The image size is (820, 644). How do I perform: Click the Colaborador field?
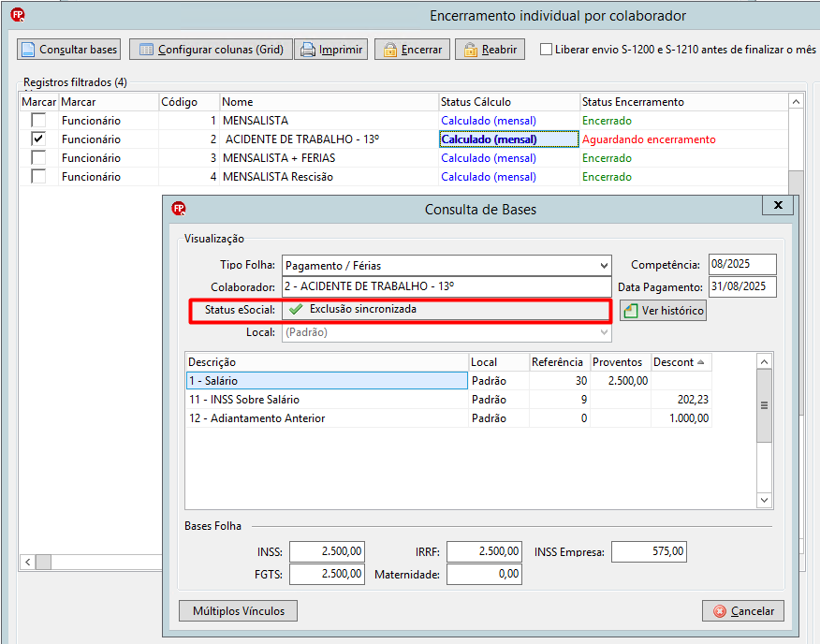[447, 286]
